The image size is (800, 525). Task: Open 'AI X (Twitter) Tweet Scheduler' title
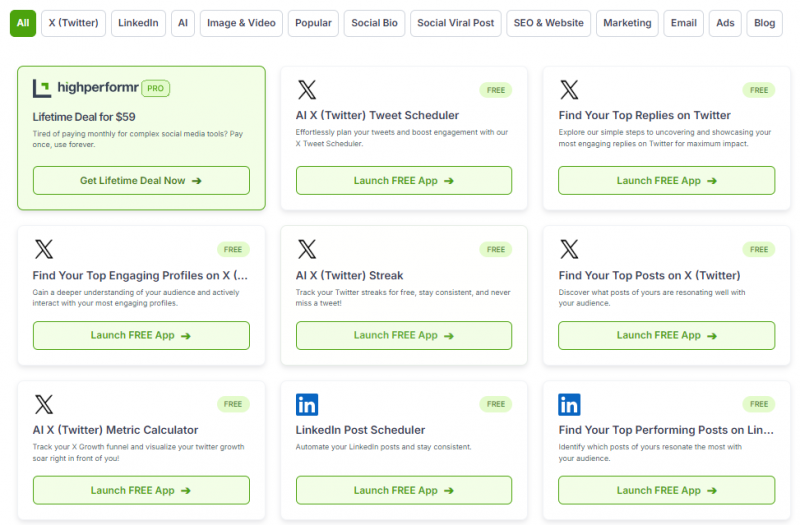377,115
